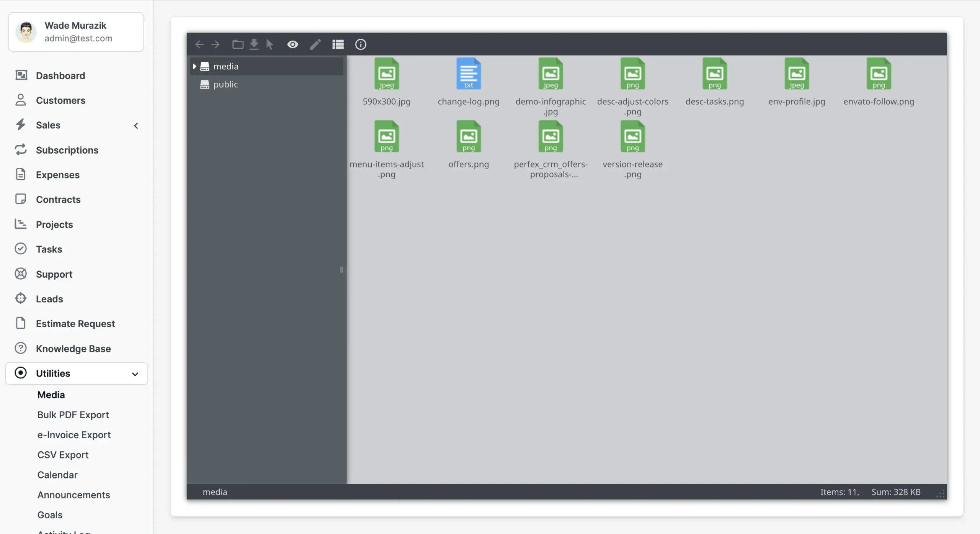980x534 pixels.
Task: Activate the selection cursor tool
Action: [270, 44]
